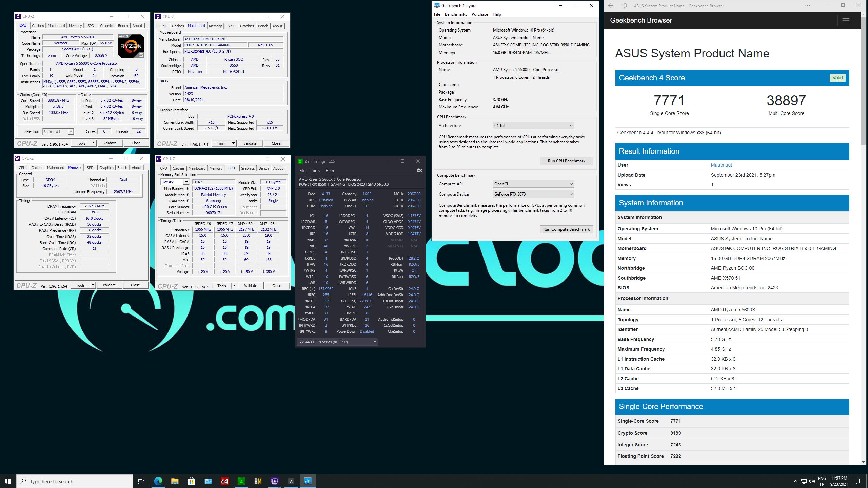Click the Part Number field 4400 C19 Series
The width and height of the screenshot is (868, 488).
(214, 207)
